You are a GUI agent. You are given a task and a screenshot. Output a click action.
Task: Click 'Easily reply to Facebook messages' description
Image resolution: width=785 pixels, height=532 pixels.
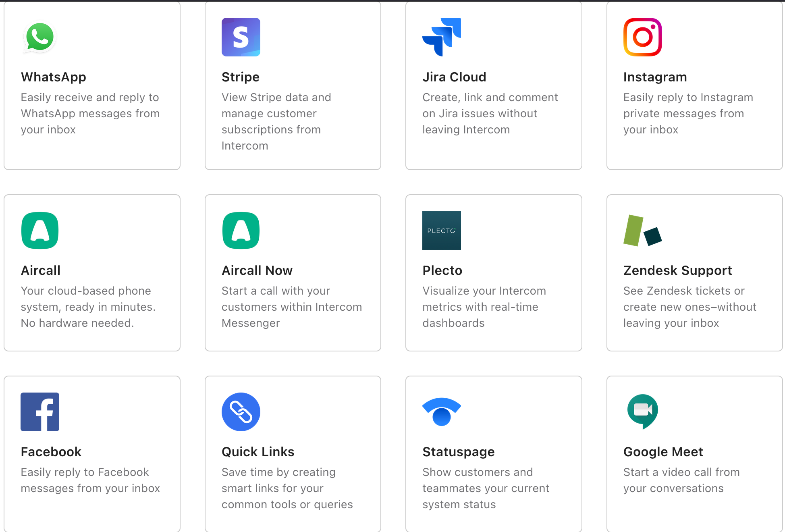pos(91,480)
